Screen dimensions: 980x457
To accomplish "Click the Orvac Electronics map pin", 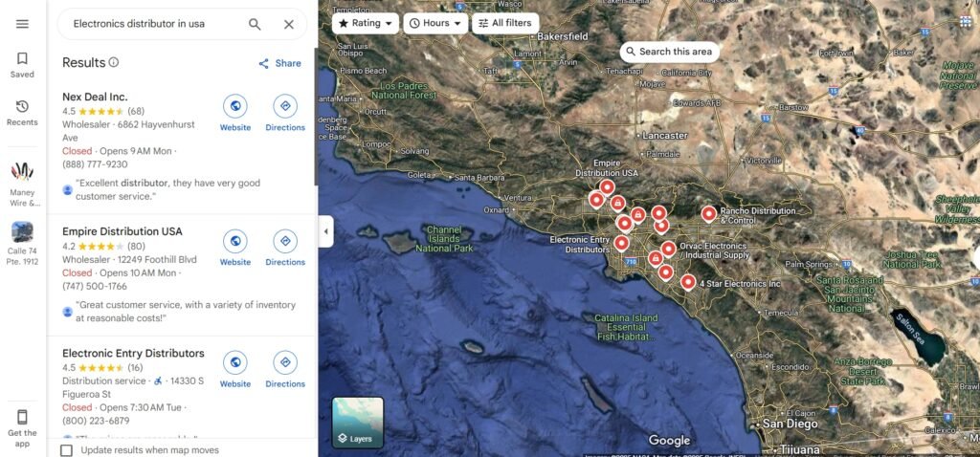I will pyautogui.click(x=668, y=249).
